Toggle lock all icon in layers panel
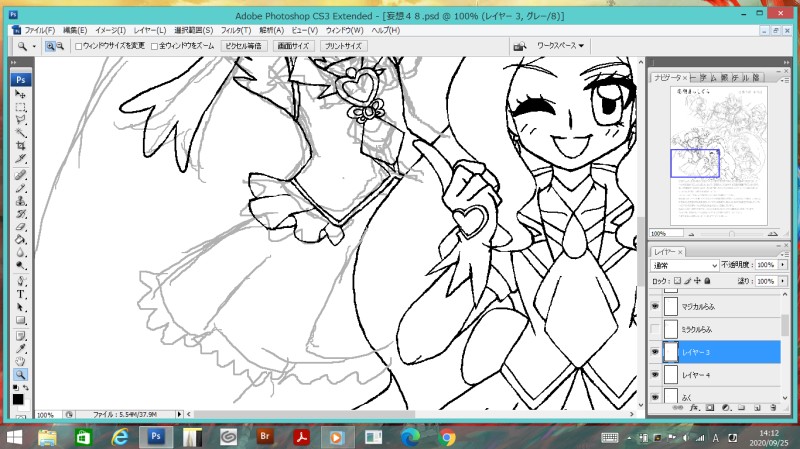Screen dimensions: 800x449 tap(707, 281)
